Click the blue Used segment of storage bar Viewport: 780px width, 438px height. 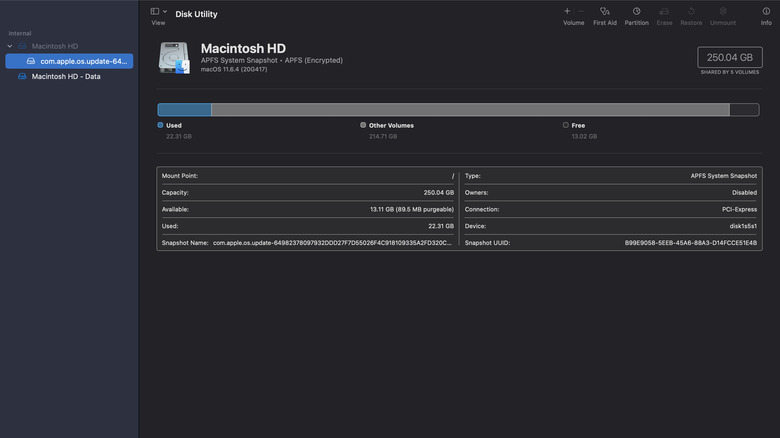[184, 110]
